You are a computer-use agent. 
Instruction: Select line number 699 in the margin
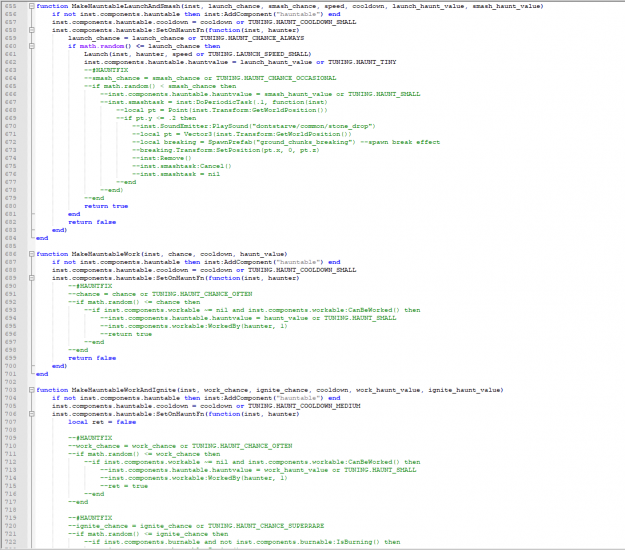[11, 357]
